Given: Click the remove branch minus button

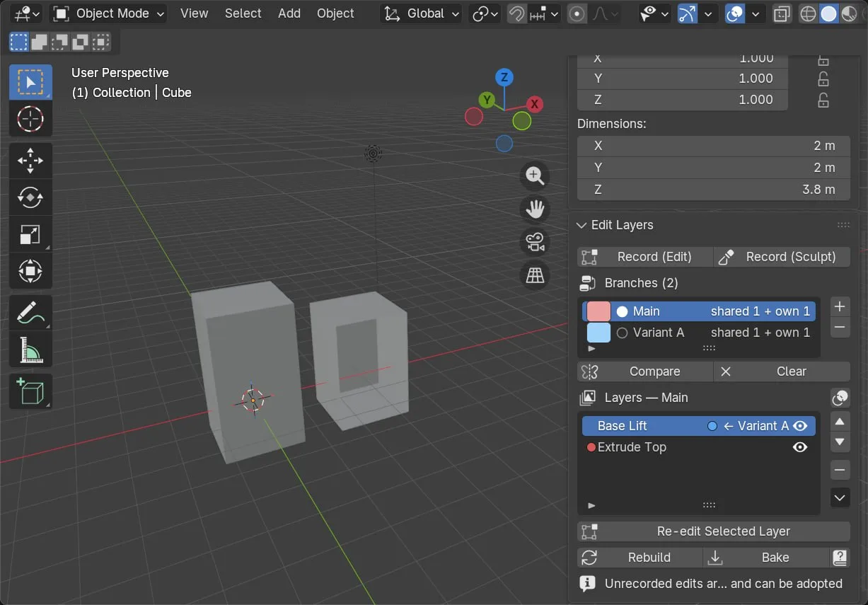Looking at the screenshot, I should point(840,327).
